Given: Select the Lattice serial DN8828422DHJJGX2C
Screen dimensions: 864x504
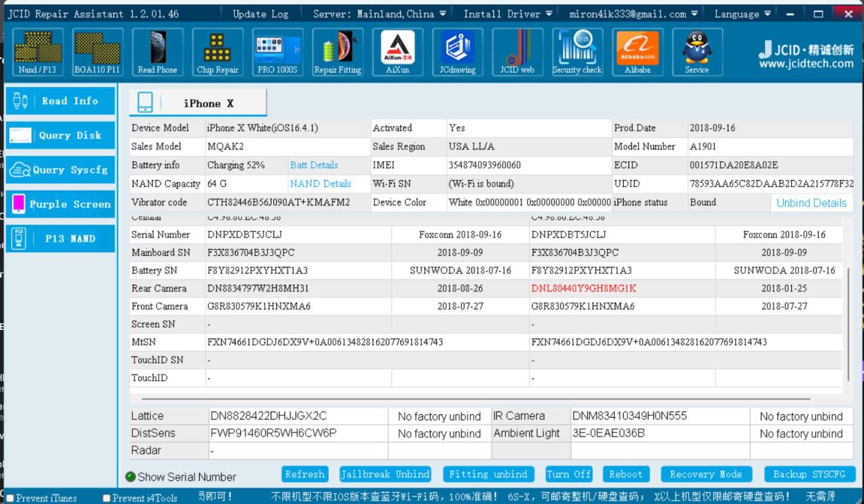Looking at the screenshot, I should (x=269, y=416).
